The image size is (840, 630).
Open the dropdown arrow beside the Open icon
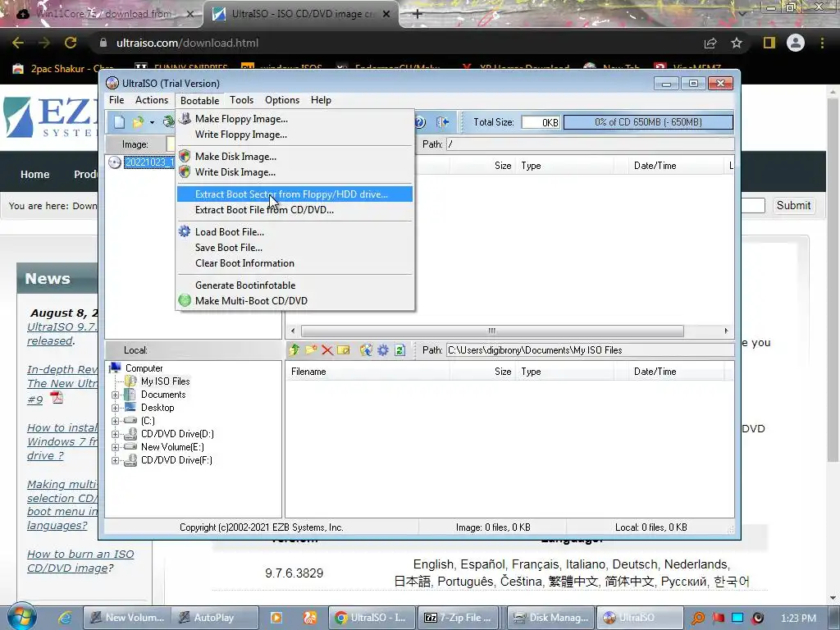coord(152,123)
